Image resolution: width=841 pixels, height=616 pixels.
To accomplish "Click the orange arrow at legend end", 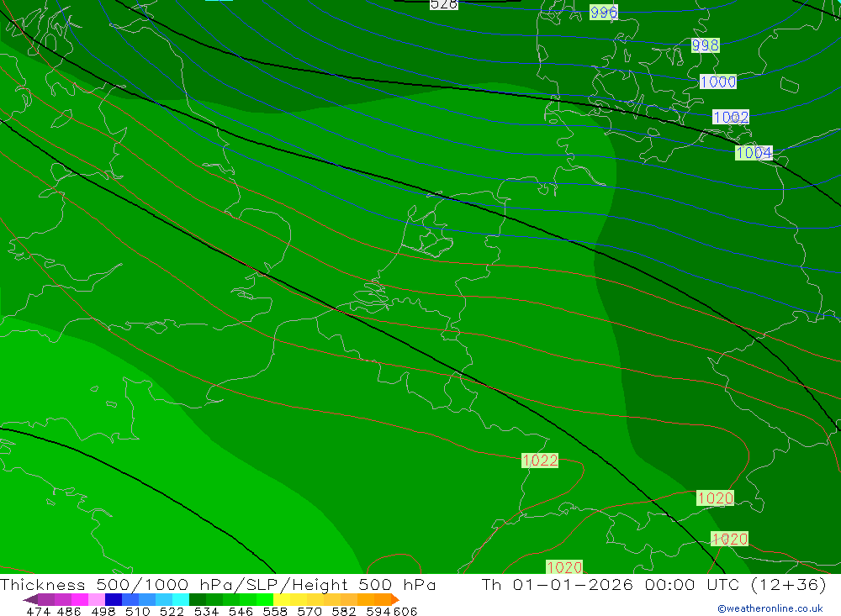I will point(395,599).
